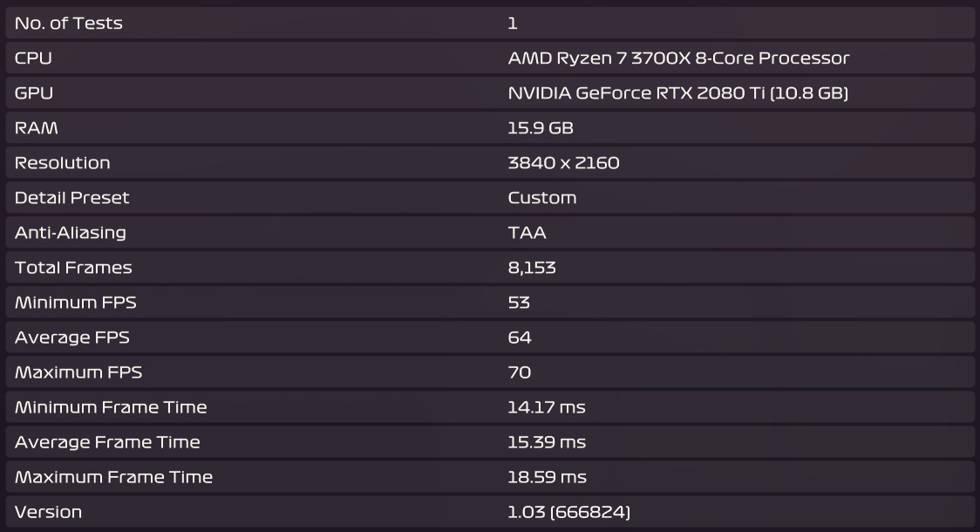Viewport: 980px width, 532px height.
Task: Click the Custom detail preset value
Action: pos(542,198)
